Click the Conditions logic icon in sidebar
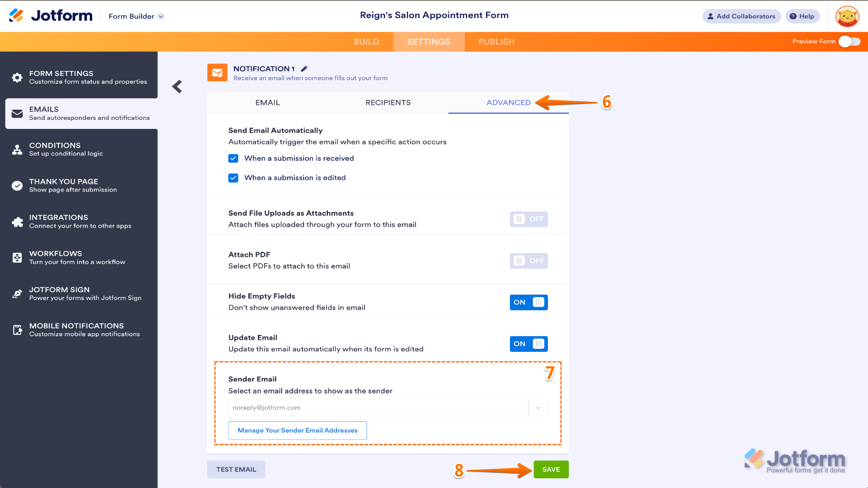868x488 pixels. tap(17, 150)
